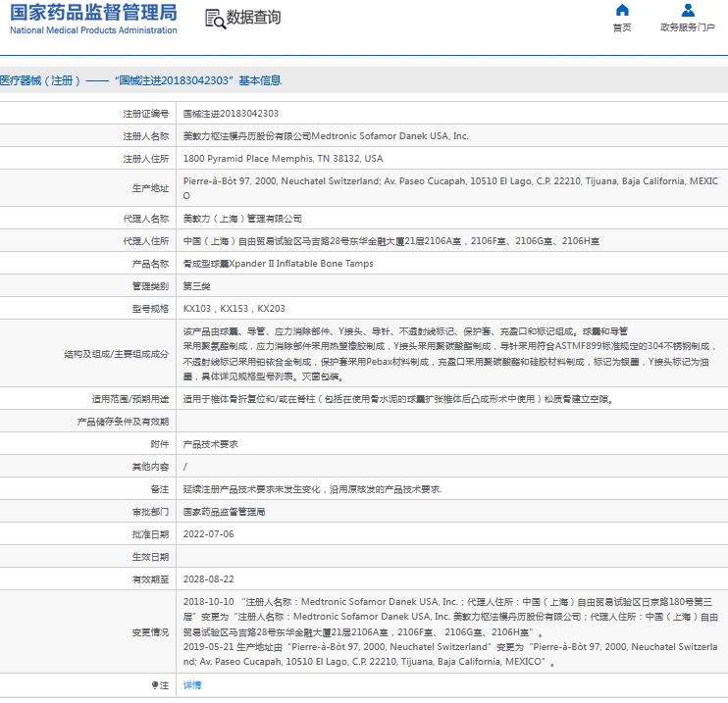Click the structure description starting 该产品由球囊
The width and height of the screenshot is (728, 703).
point(450,354)
